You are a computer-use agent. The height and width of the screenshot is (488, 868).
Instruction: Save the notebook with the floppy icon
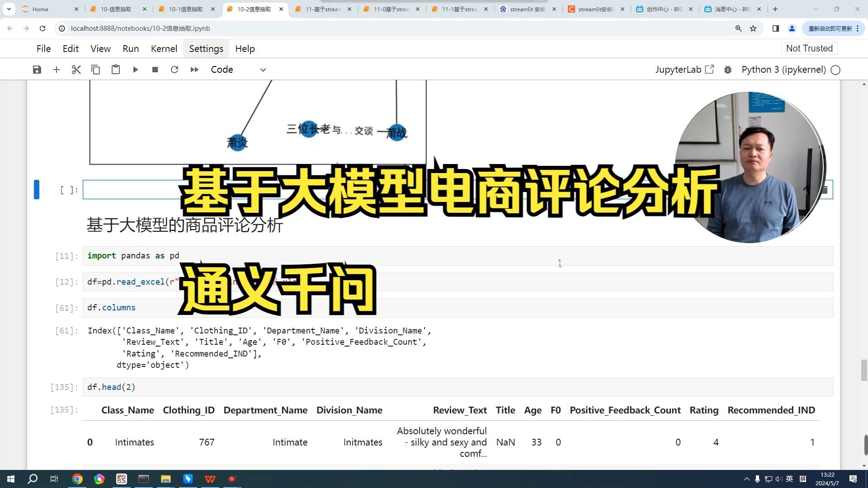click(37, 70)
